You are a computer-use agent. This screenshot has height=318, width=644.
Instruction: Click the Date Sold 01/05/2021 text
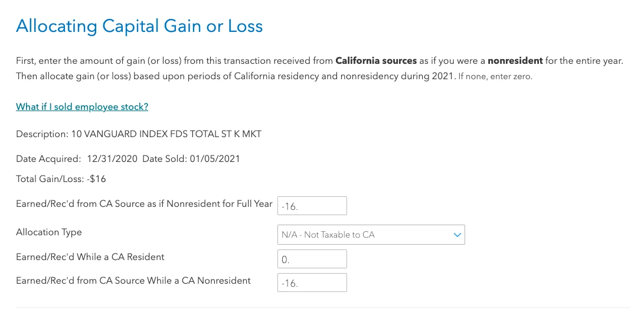tap(191, 159)
